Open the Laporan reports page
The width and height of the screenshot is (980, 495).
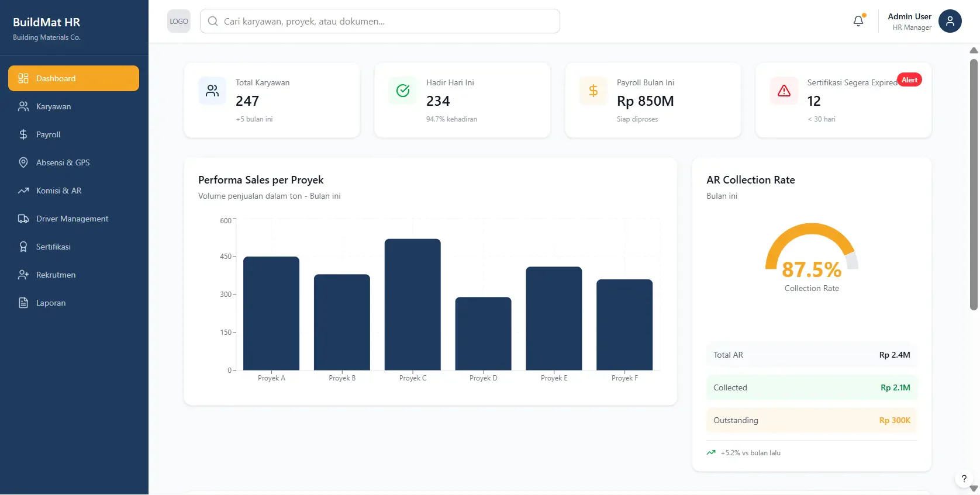(x=74, y=303)
